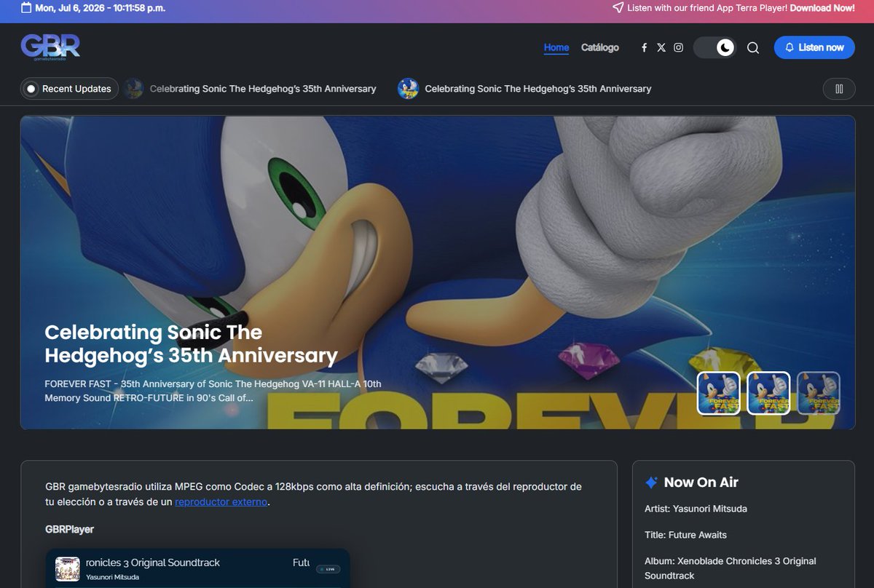Screen dimensions: 874x588
Task: Open the hero title Celebrating Sonic The Hedgehog's 35th Anniversary
Action: point(191,344)
